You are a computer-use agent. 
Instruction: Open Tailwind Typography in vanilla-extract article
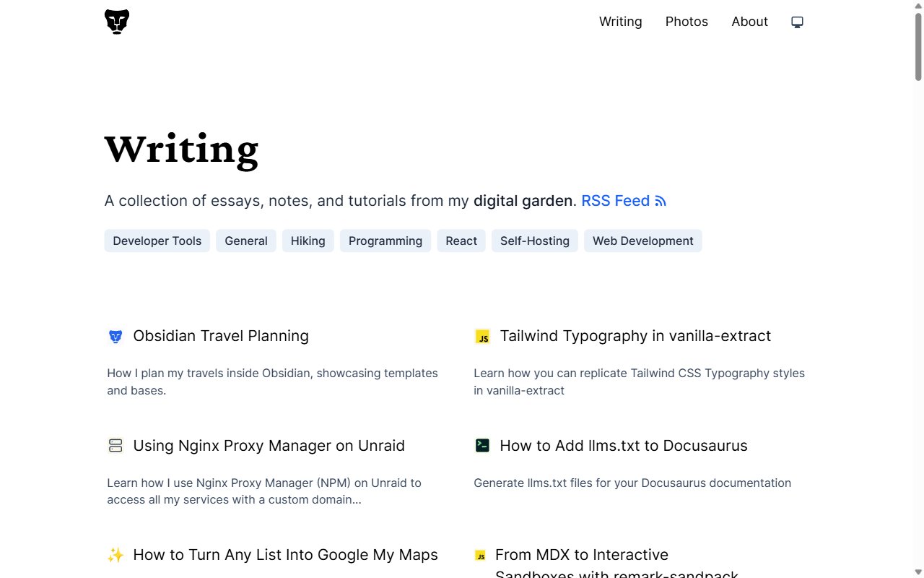click(x=635, y=336)
